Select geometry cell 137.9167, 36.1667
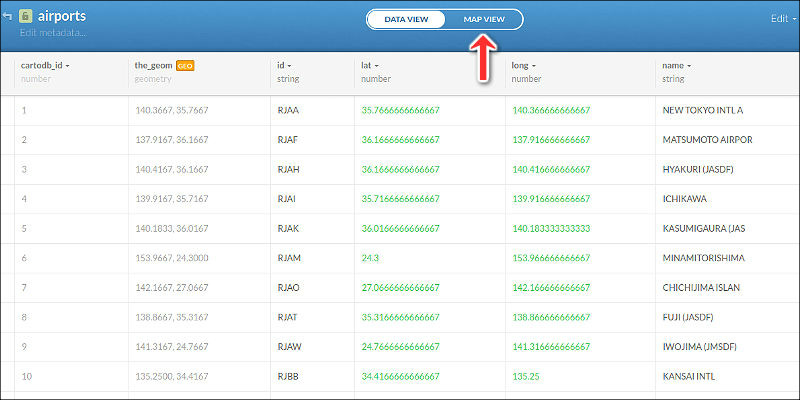Screen dimensions: 800x400 (172, 140)
